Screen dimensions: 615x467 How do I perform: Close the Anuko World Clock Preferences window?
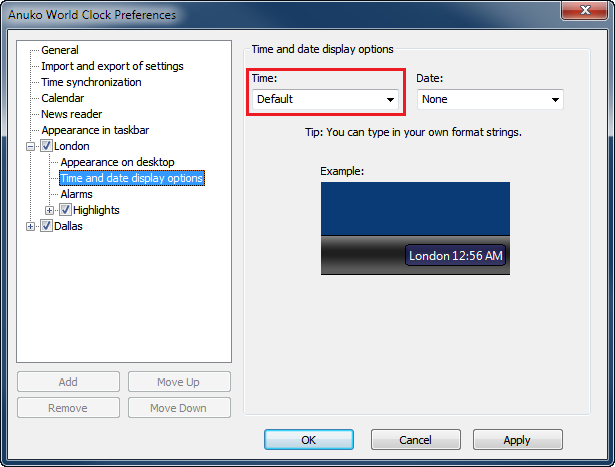click(584, 10)
